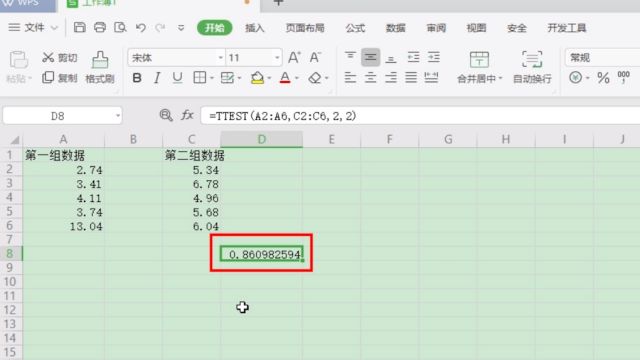Screen dimensions: 640x360
Task: Apply cell borders icon
Action: point(200,78)
